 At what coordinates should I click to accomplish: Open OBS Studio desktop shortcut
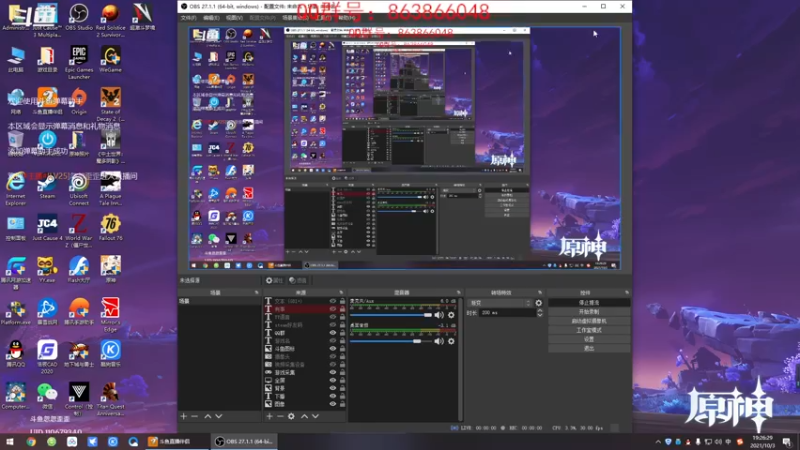pyautogui.click(x=79, y=16)
